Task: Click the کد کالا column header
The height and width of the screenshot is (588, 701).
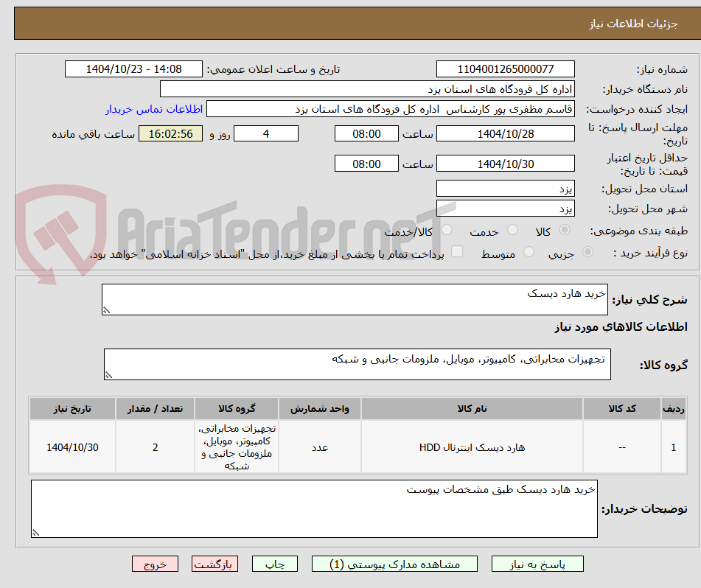Action: tap(622, 408)
